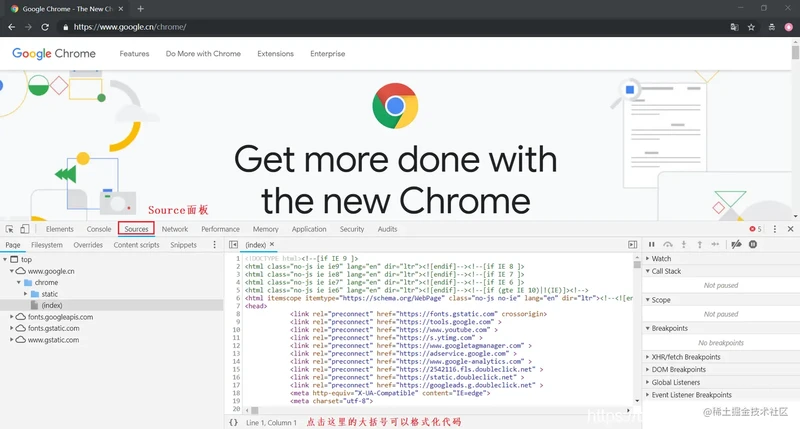The width and height of the screenshot is (800, 429).
Task: Click the browser forward arrow
Action: click(x=28, y=27)
